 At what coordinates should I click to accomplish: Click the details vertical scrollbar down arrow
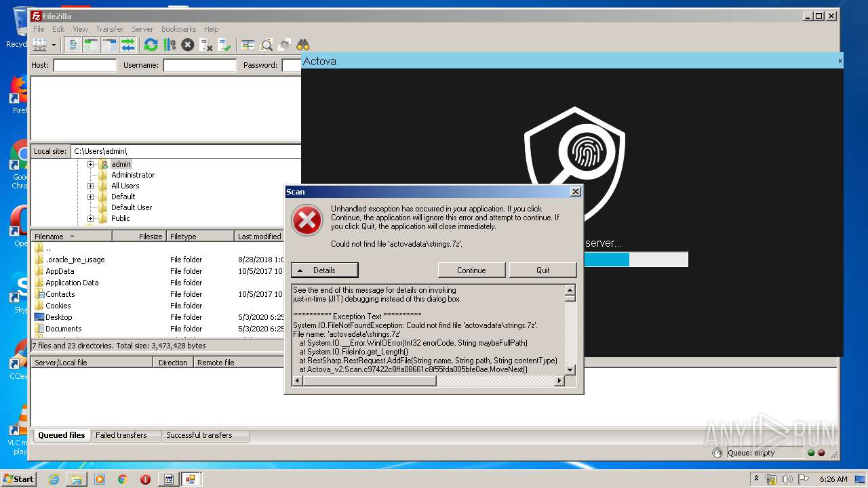pos(570,369)
